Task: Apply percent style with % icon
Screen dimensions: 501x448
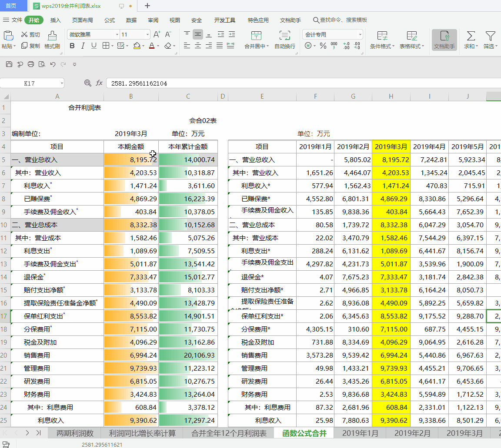Action: pos(323,46)
